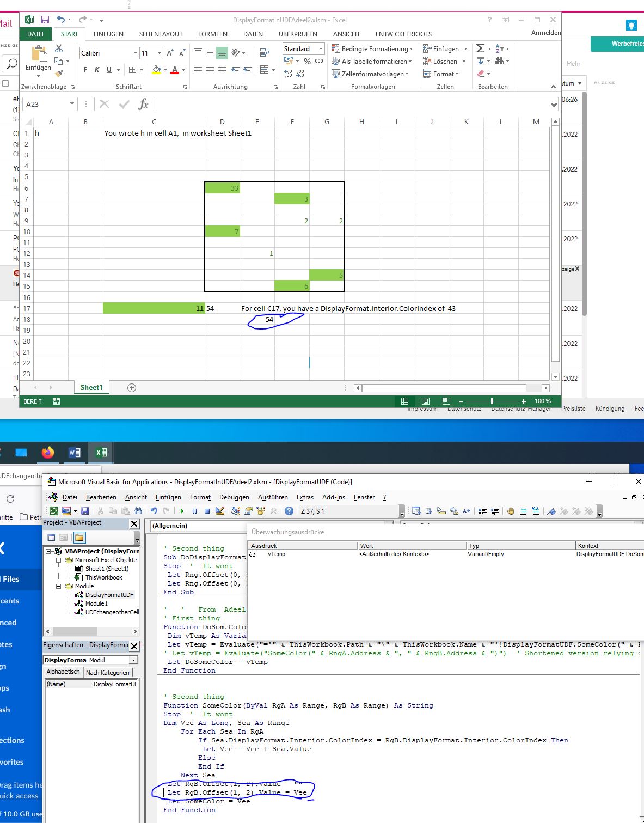Collapse the Module folder tree node

58,586
